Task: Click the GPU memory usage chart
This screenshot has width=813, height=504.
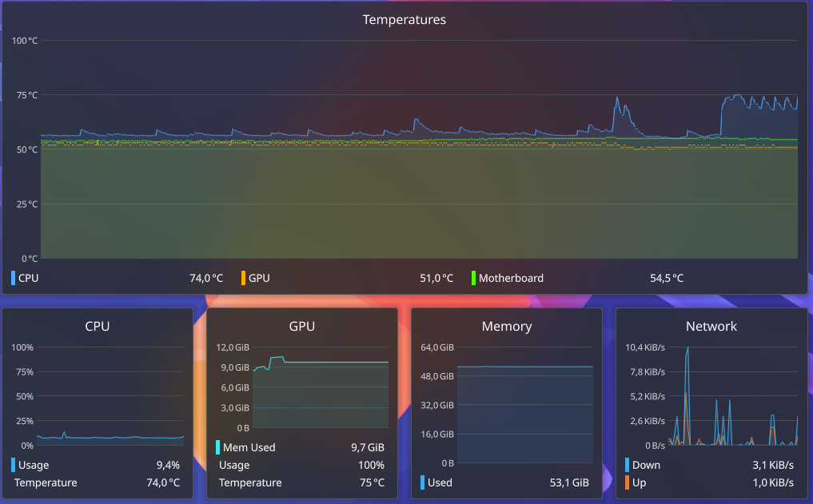Action: pyautogui.click(x=321, y=387)
